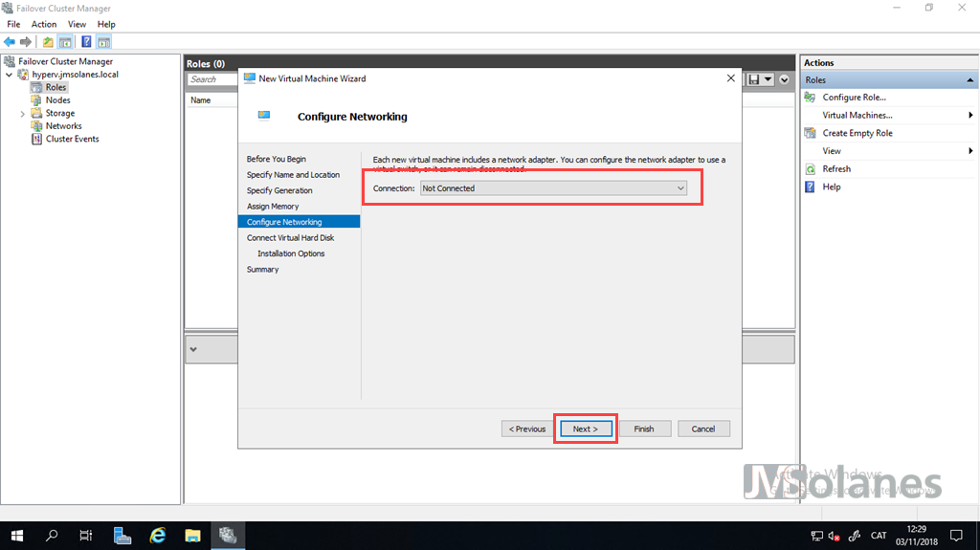980x550 pixels.
Task: Open the Help menu
Action: click(106, 24)
